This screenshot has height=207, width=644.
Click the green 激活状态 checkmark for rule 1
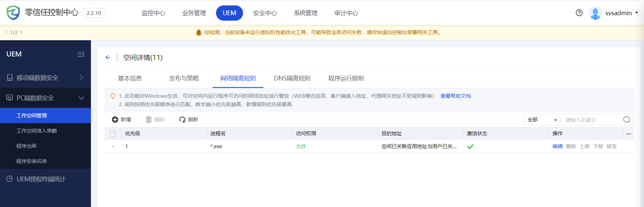470,146
